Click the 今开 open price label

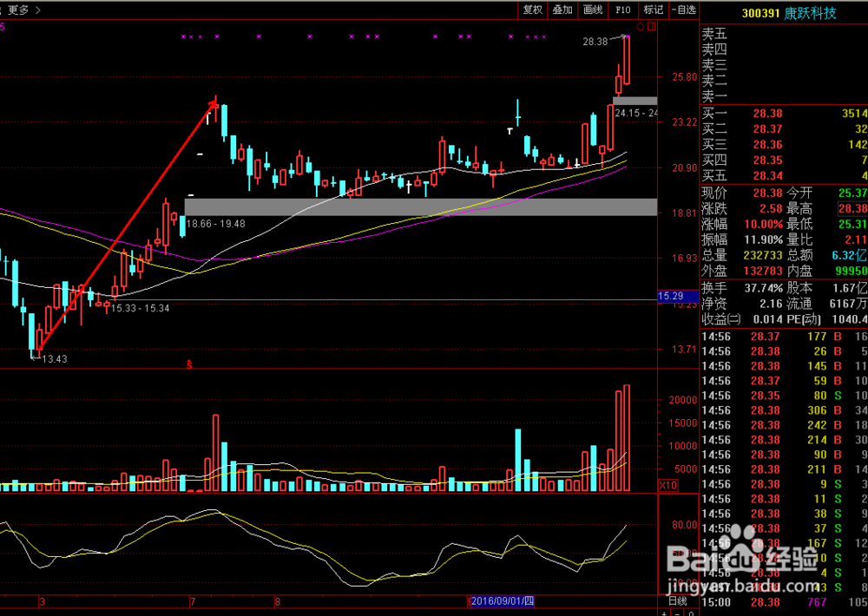799,193
